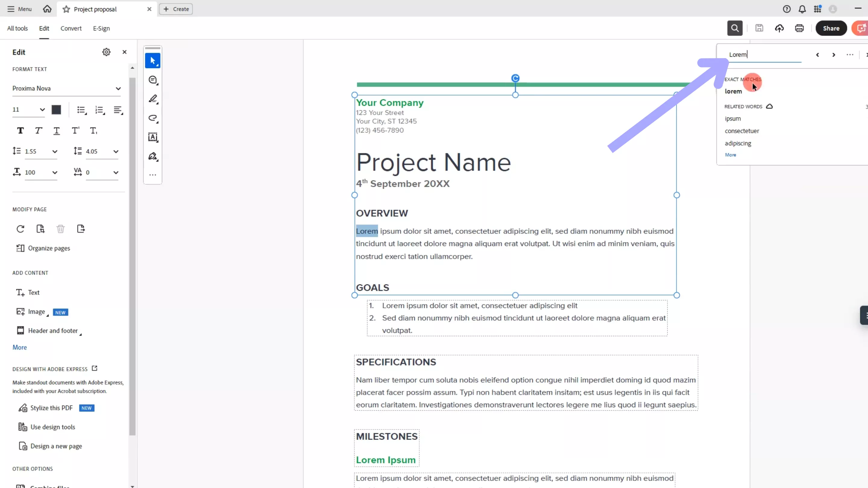The height and width of the screenshot is (488, 868).
Task: Click the Create button
Action: (176, 9)
